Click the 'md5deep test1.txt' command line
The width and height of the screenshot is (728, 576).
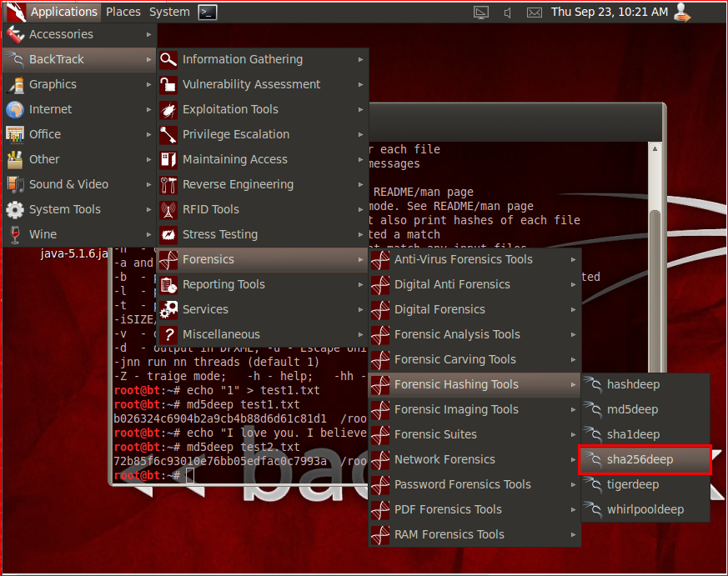(x=244, y=405)
